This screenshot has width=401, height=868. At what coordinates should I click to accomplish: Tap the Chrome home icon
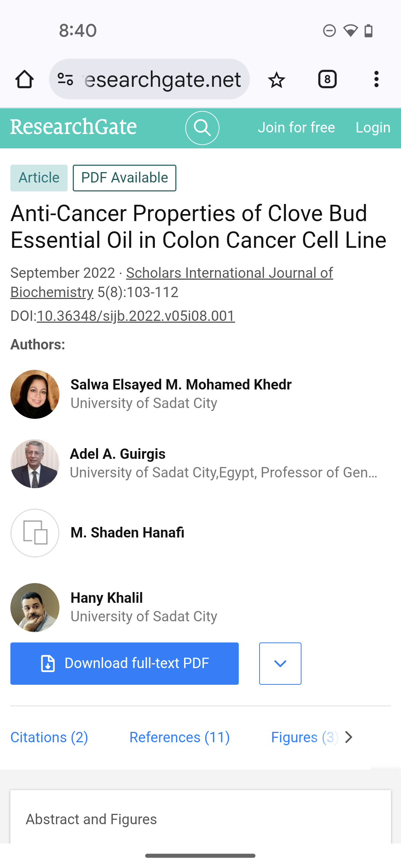click(25, 79)
